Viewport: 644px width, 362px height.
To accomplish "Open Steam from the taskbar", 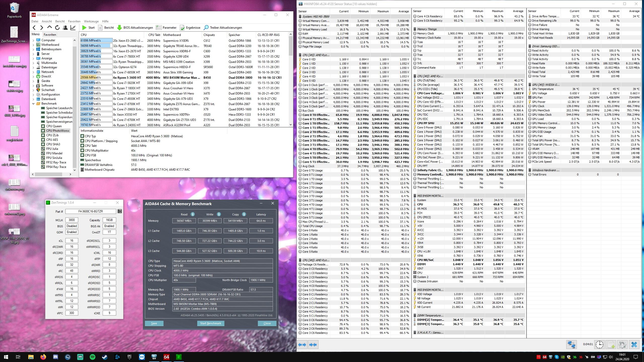I will click(x=105, y=357).
